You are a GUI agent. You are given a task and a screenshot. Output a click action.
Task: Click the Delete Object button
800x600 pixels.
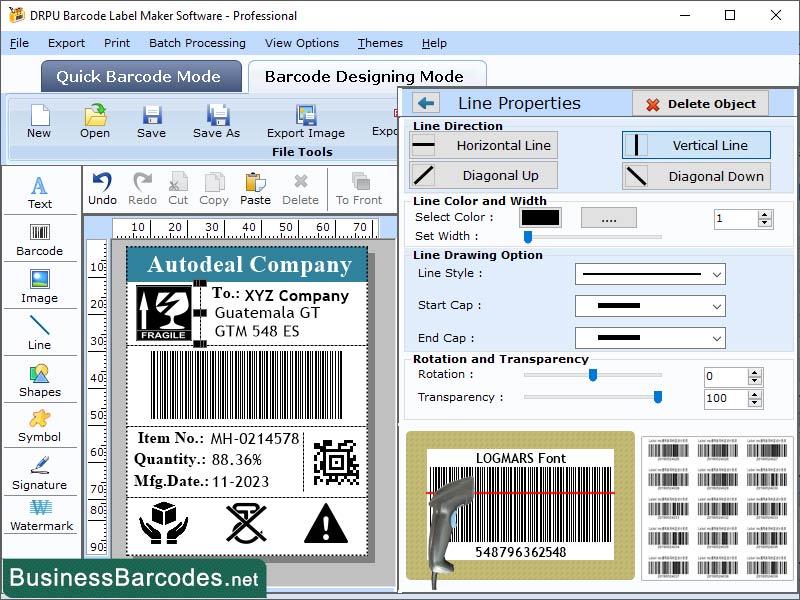tap(698, 103)
